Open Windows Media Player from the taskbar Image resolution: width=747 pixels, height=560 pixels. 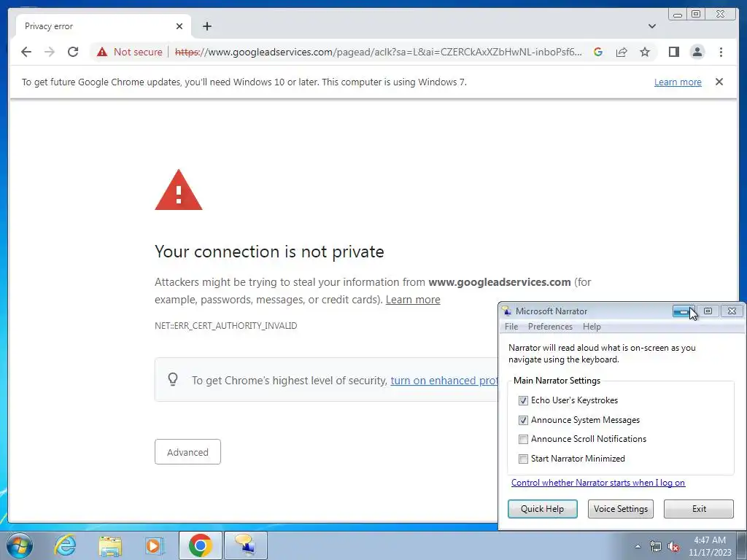(x=155, y=545)
